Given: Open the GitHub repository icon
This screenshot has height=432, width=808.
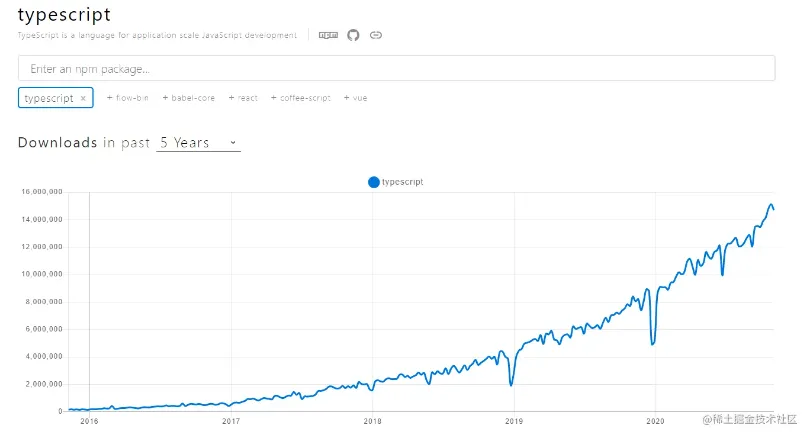Looking at the screenshot, I should click(353, 35).
